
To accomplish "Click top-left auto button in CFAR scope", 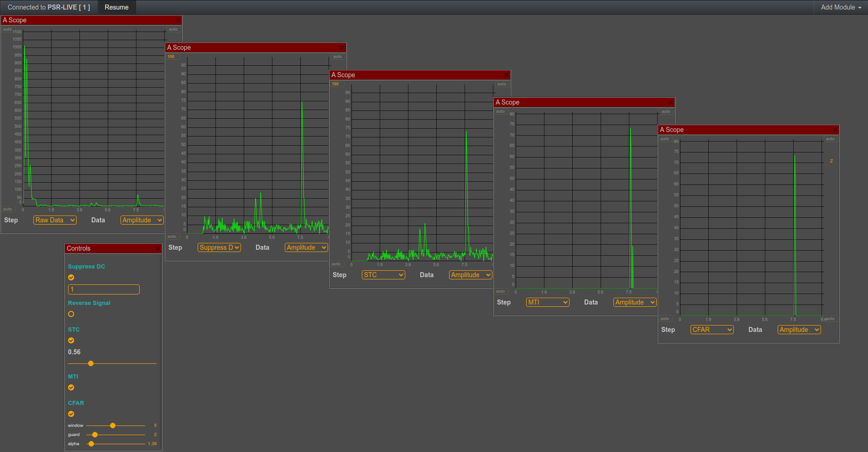I will tap(665, 139).
